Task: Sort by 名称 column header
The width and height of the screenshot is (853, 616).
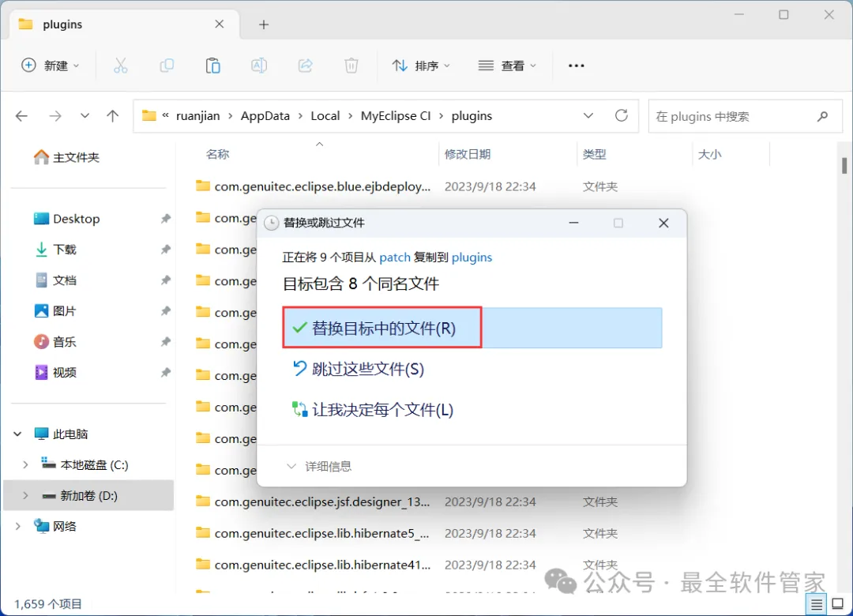Action: point(218,155)
